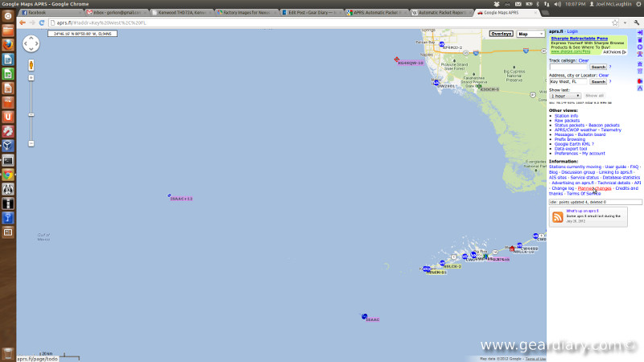Open the Trash in the launcher

(8, 353)
